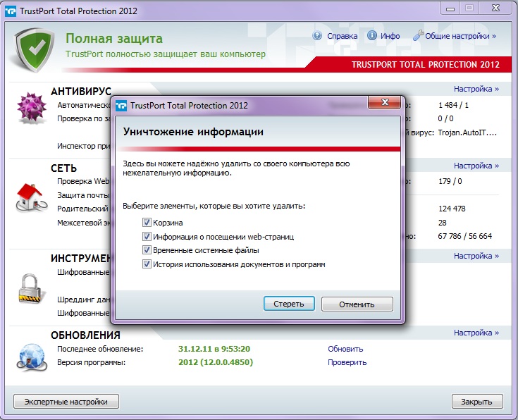The image size is (518, 420).
Task: Click the padlock Tools section icon
Action: [30, 288]
